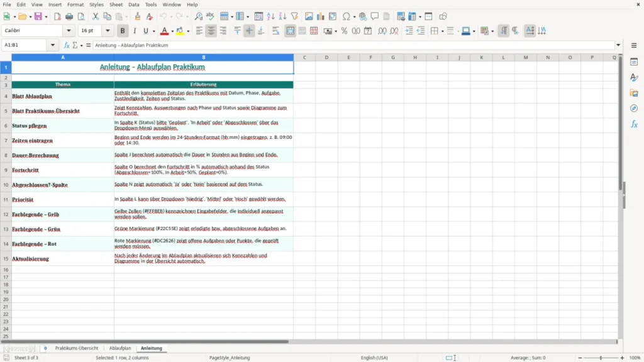The height and width of the screenshot is (362, 644).
Task: Open the sidebar Navigator compass icon
Action: pyautogui.click(x=634, y=109)
